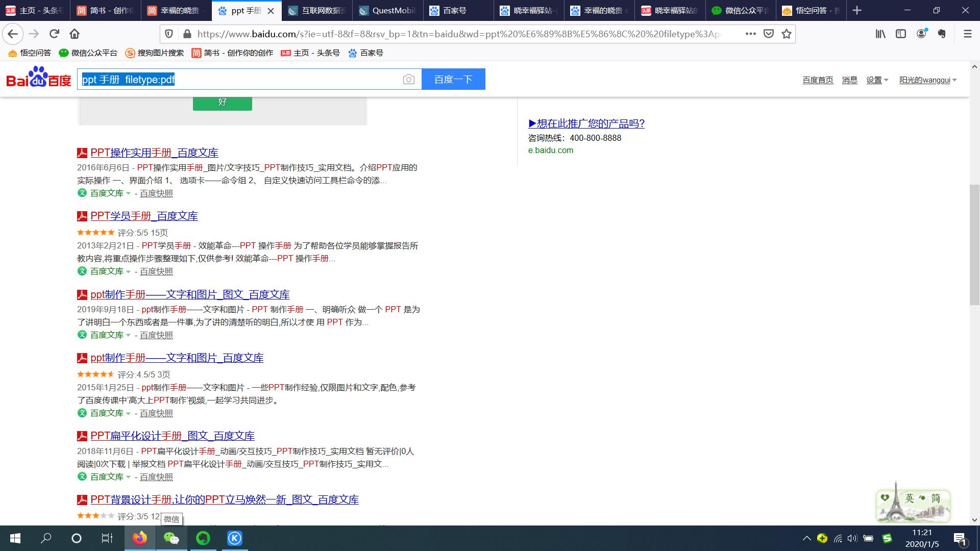The width and height of the screenshot is (980, 551).
Task: Open Firefox hamburger menu
Action: [x=967, y=34]
